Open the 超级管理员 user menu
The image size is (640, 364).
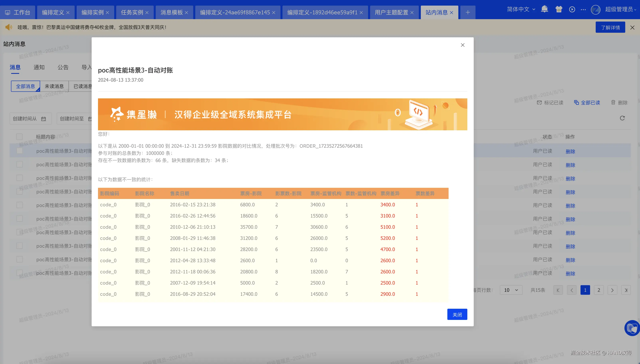620,9
